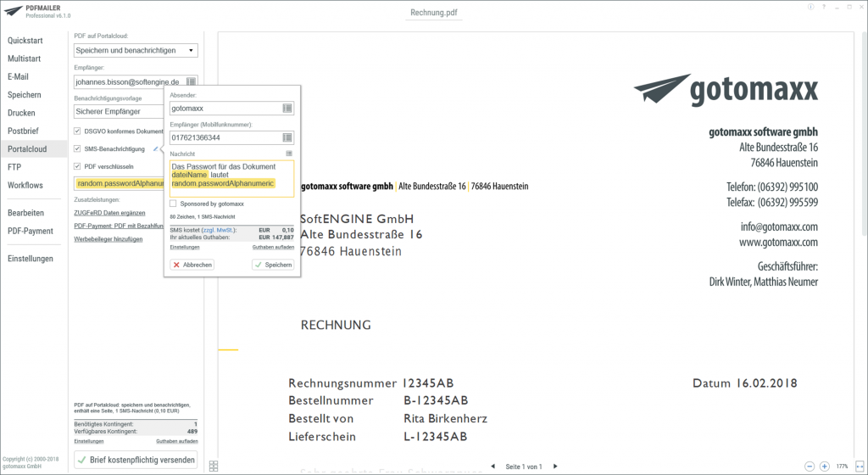Open Workflows in the sidebar

25,186
